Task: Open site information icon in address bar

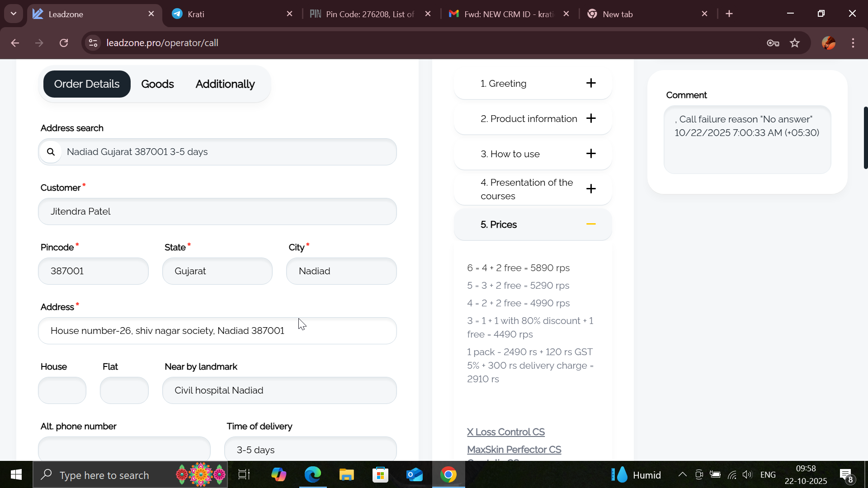Action: pos(93,43)
